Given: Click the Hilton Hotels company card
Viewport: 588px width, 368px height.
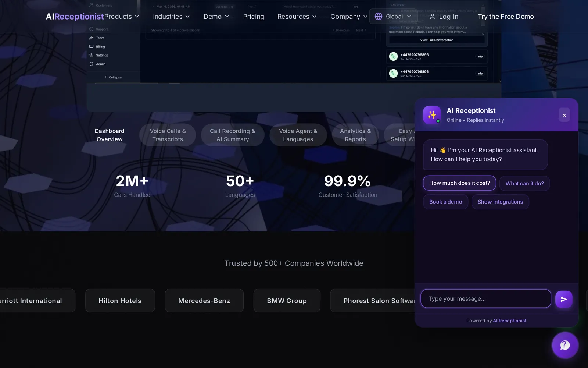Looking at the screenshot, I should coord(120,301).
